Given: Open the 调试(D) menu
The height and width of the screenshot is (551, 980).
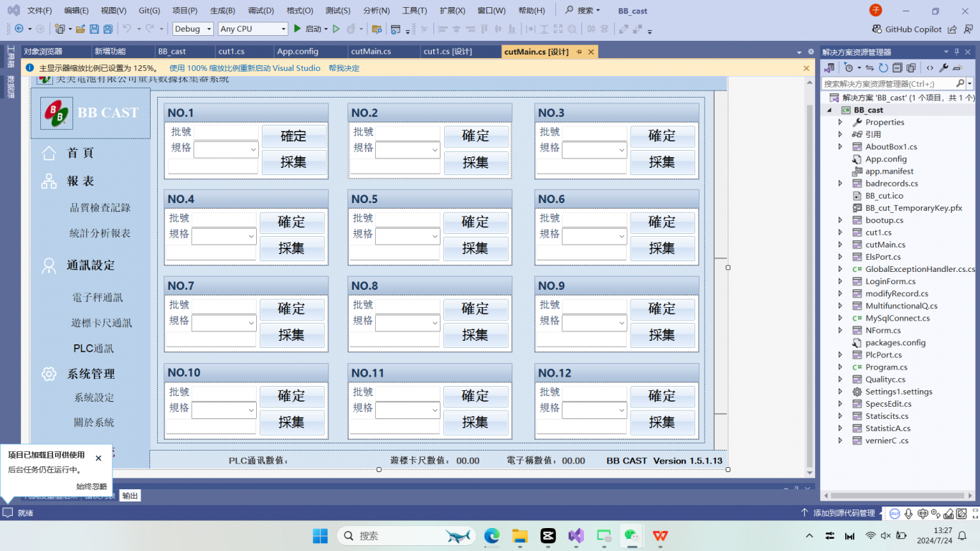Looking at the screenshot, I should [260, 11].
